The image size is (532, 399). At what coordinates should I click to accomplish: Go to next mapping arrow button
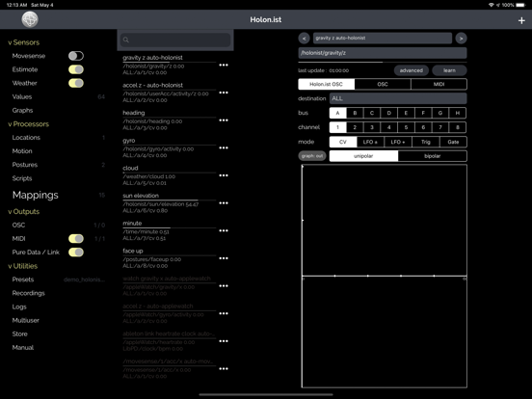461,39
